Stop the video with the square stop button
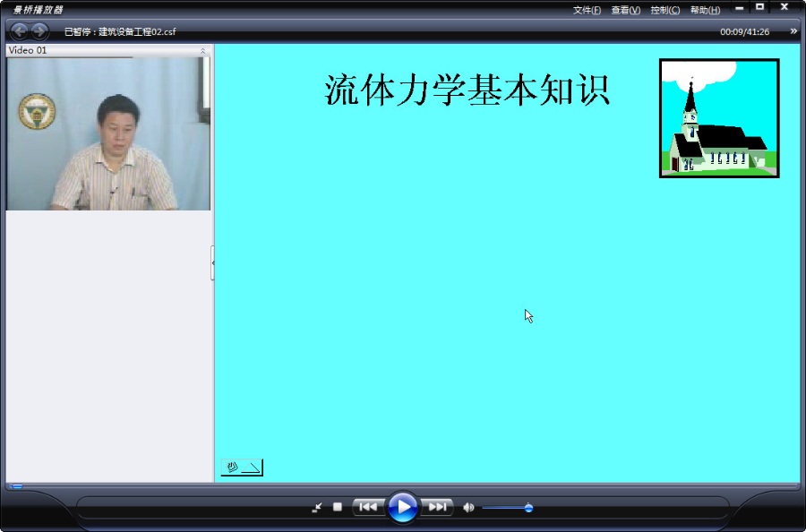This screenshot has width=806, height=532. point(338,507)
